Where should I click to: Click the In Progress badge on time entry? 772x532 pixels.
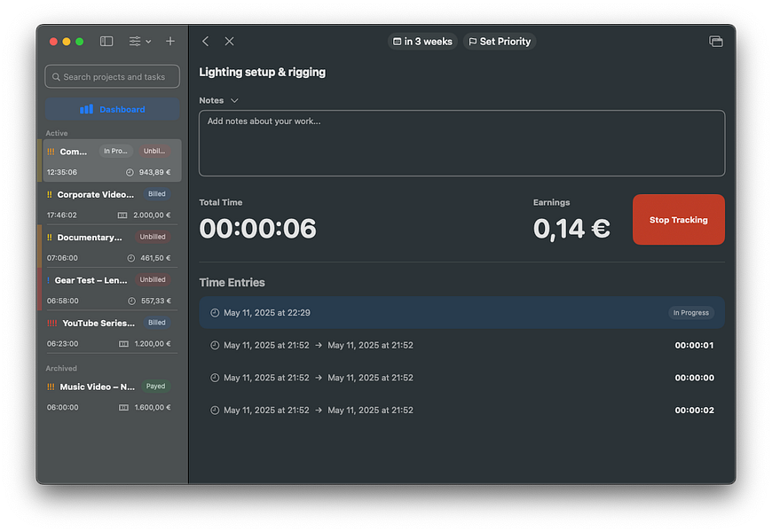(691, 312)
